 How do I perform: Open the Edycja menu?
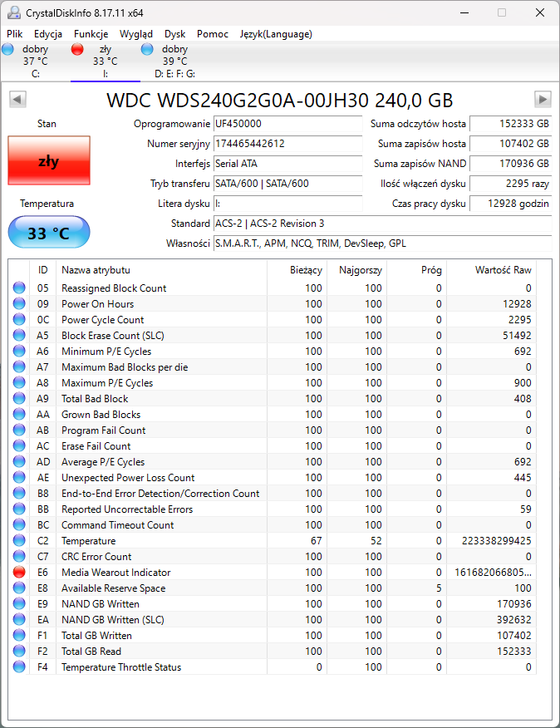pyautogui.click(x=48, y=34)
